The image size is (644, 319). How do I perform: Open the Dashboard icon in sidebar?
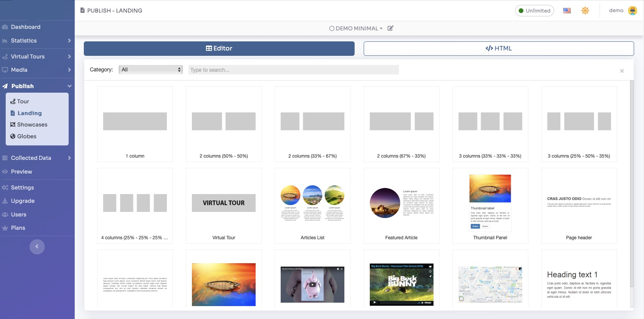pyautogui.click(x=5, y=27)
